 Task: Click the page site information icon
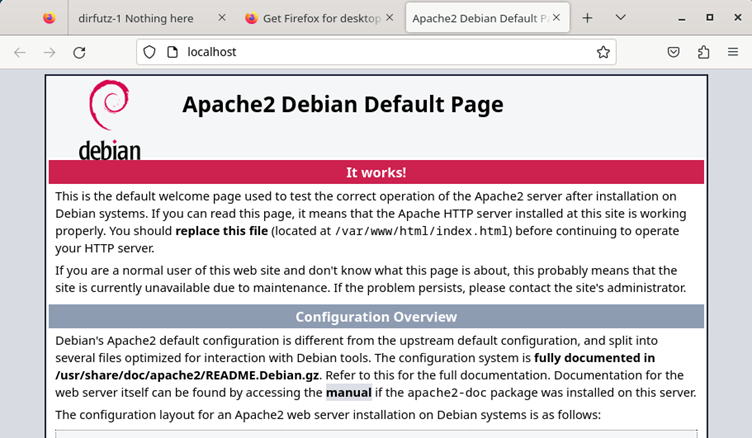click(x=171, y=52)
